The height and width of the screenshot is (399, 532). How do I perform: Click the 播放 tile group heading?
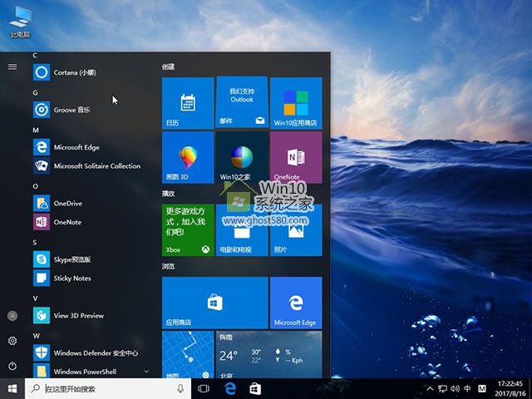click(x=168, y=194)
